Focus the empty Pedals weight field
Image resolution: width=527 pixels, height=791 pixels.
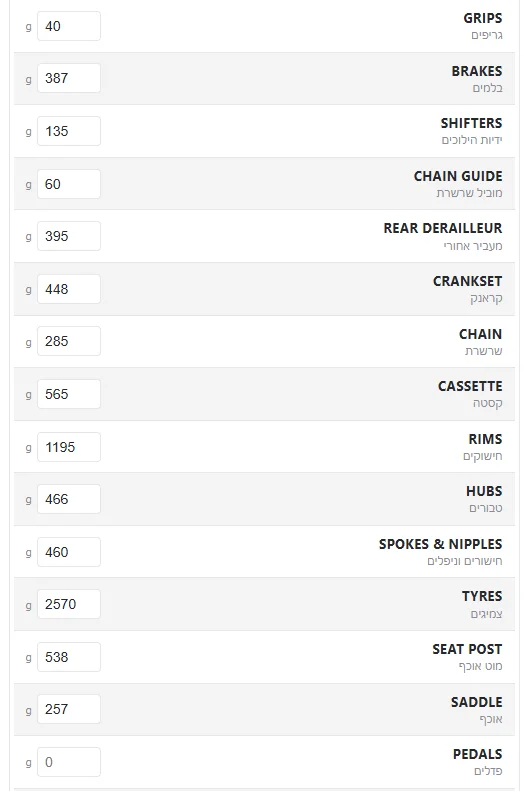[x=69, y=762]
